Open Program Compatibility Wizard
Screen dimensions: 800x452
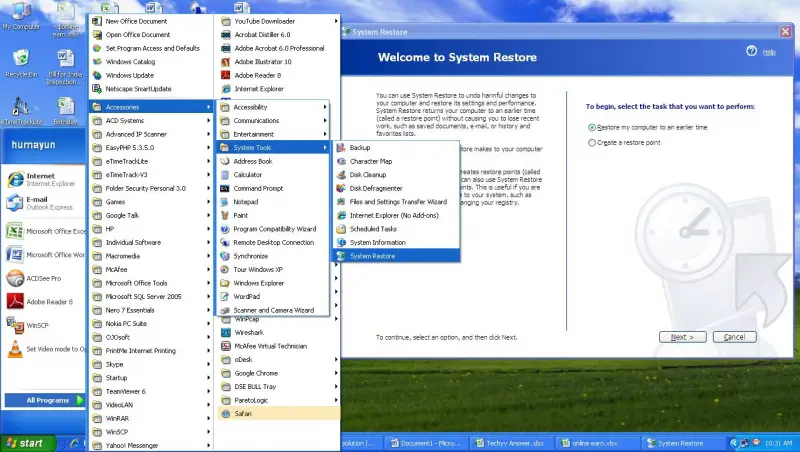(273, 229)
